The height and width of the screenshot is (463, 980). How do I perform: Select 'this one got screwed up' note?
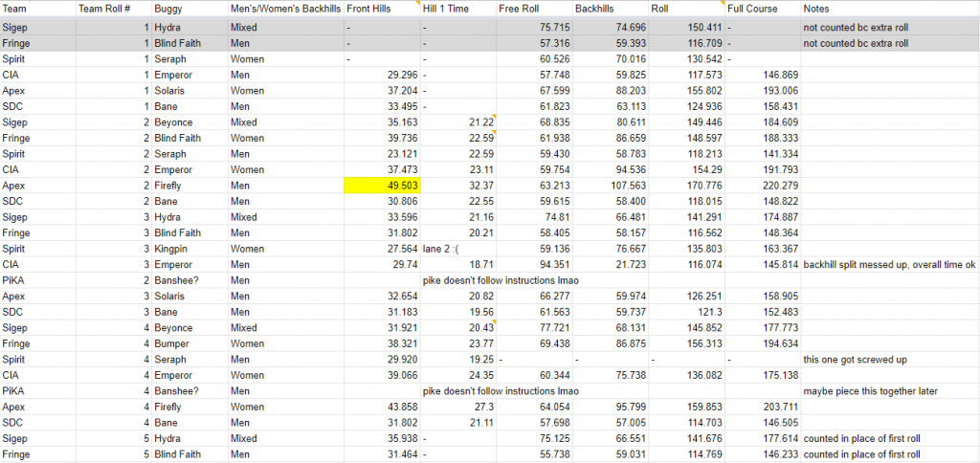coord(857,359)
